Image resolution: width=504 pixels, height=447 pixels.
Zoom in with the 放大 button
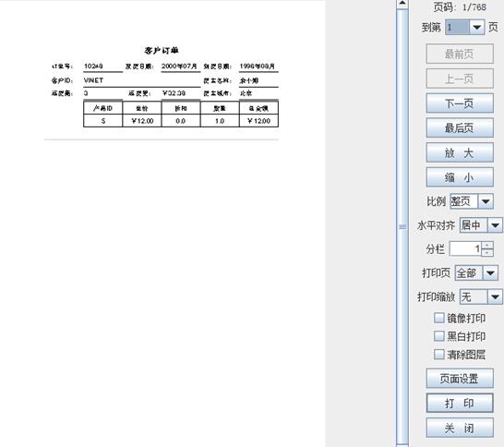tap(460, 152)
